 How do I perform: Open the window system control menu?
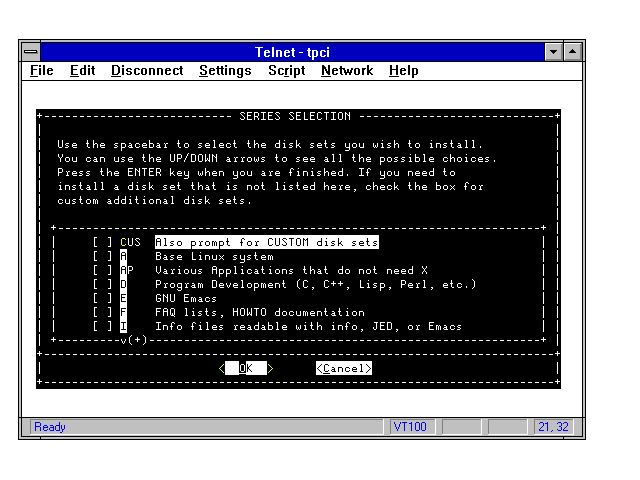click(31, 51)
